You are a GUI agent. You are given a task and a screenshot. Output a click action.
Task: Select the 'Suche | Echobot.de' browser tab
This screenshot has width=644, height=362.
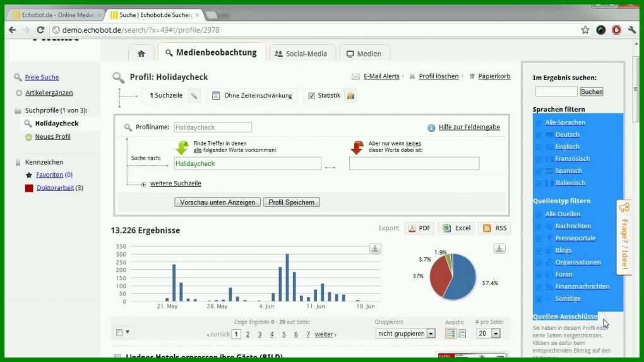point(155,15)
